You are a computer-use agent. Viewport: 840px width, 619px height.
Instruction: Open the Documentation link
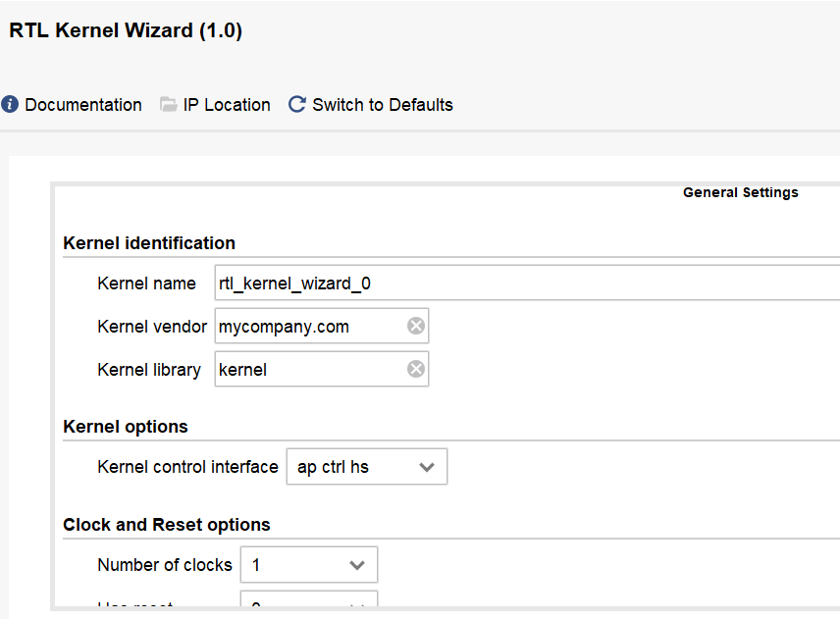pyautogui.click(x=82, y=104)
